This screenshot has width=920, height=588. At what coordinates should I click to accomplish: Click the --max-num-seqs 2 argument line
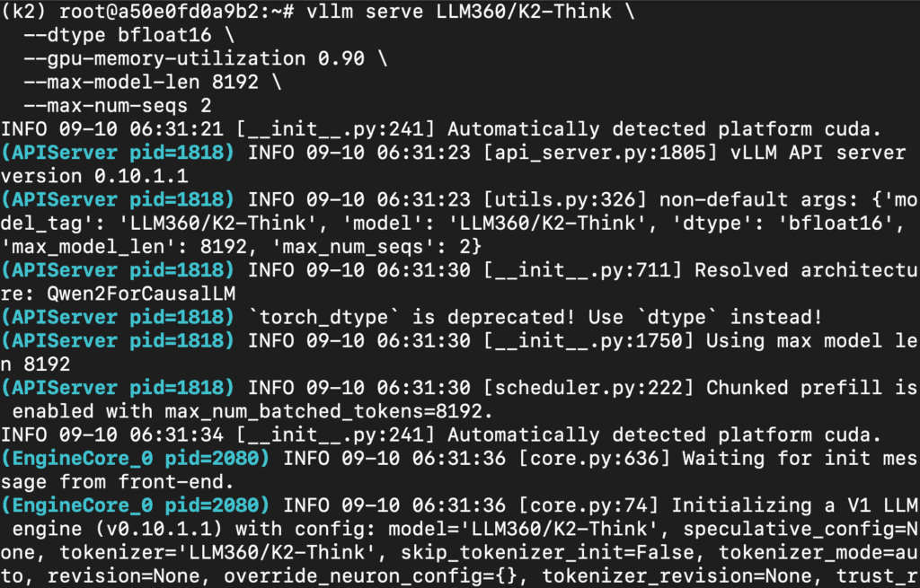tap(118, 106)
